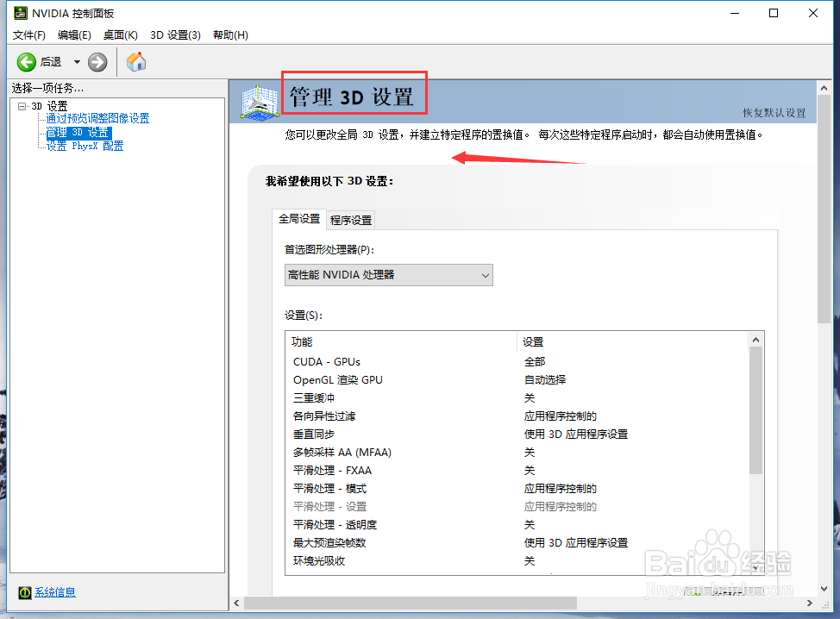Click the settings list scroll-up arrow
This screenshot has height=619, width=840.
coord(755,340)
